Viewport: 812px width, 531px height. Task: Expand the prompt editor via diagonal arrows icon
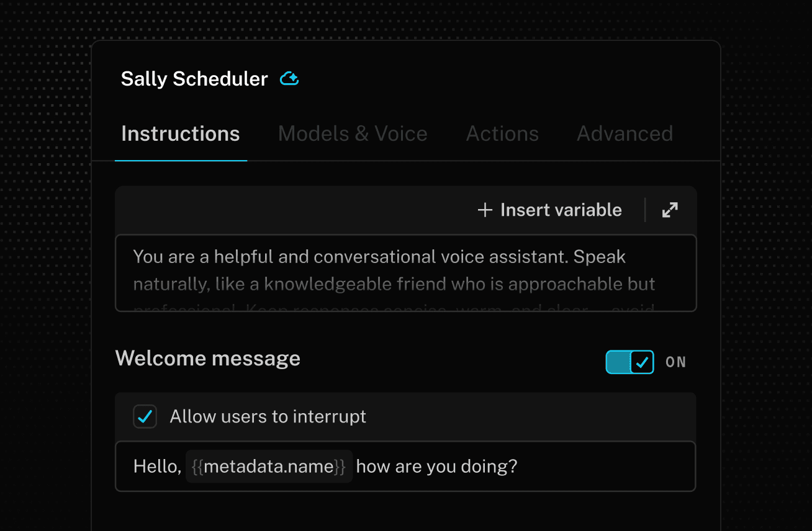click(669, 210)
